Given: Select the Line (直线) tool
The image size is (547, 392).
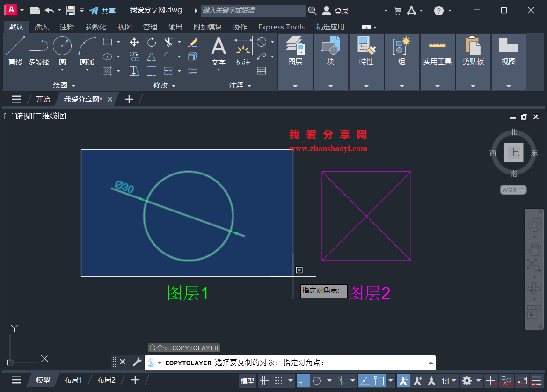Looking at the screenshot, I should click(x=15, y=51).
